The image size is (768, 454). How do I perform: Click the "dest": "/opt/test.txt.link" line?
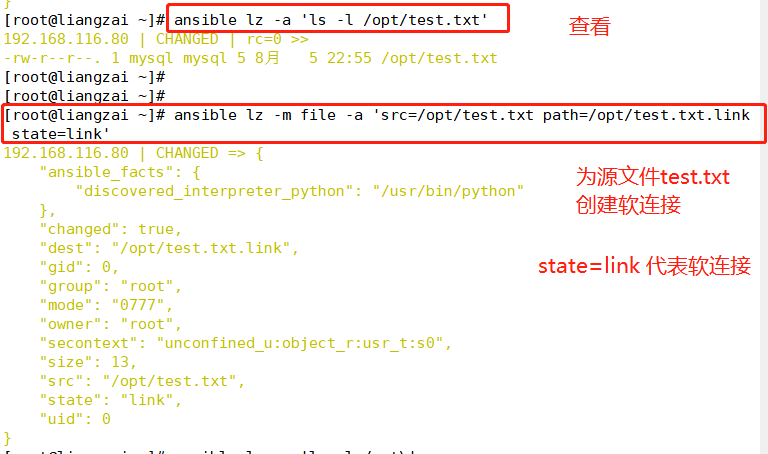pyautogui.click(x=169, y=248)
